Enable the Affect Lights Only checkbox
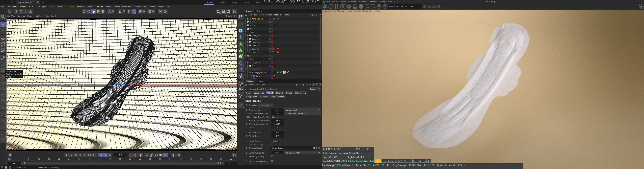The height and width of the screenshot is (169, 644). (x=272, y=156)
